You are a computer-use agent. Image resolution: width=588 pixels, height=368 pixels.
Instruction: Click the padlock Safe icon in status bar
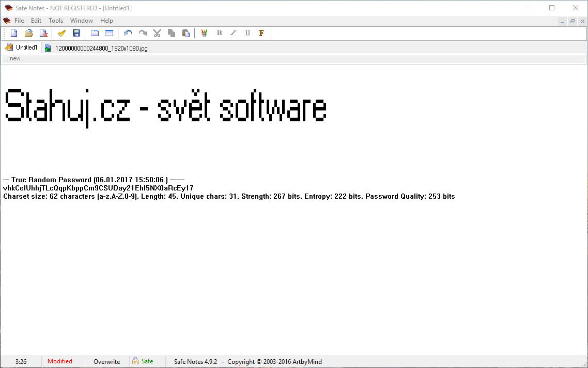click(135, 361)
